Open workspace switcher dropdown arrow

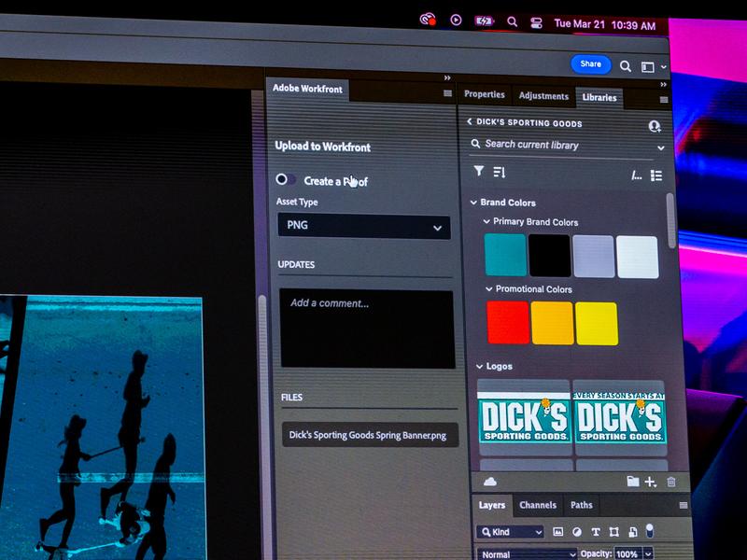(x=663, y=67)
